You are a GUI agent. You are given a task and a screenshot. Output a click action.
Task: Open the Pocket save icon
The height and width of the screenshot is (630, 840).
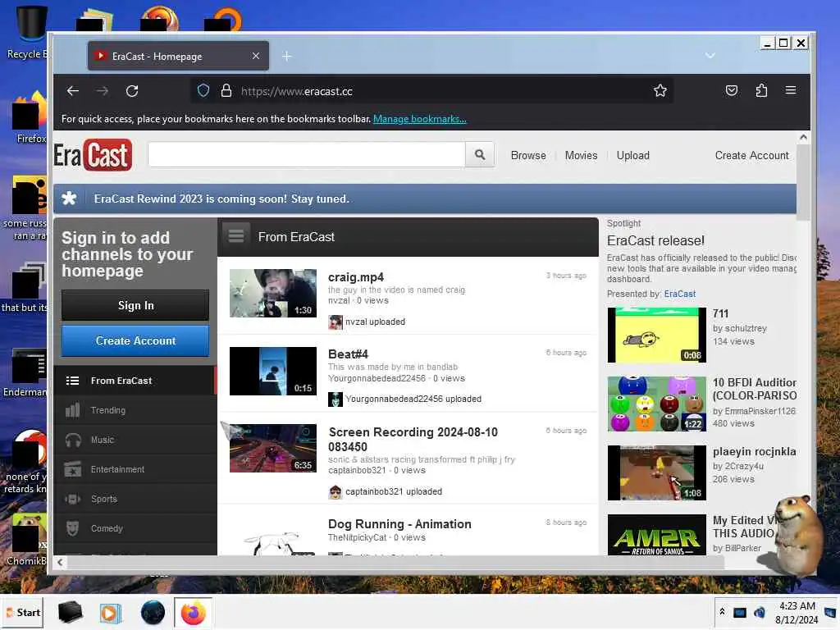click(732, 90)
